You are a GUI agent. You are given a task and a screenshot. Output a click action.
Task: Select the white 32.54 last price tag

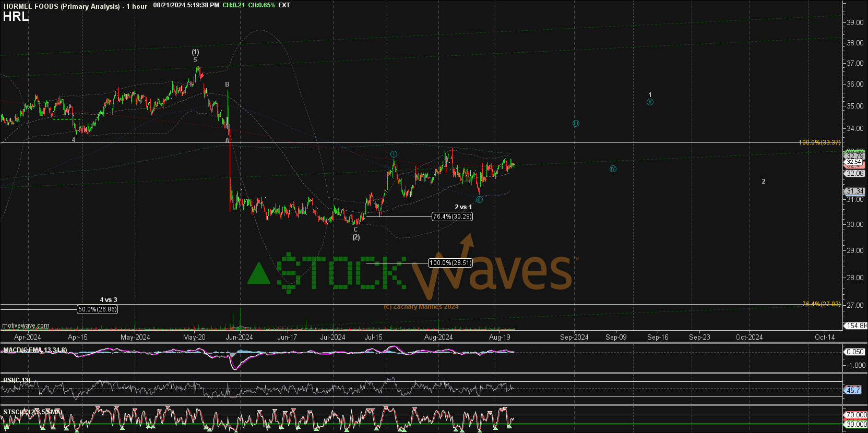click(x=854, y=162)
